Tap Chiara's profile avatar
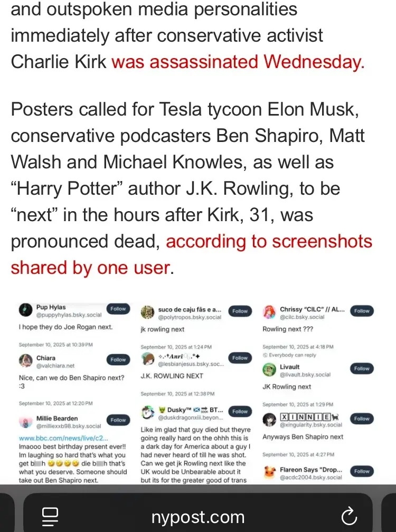The height and width of the screenshot is (532, 396). point(25,360)
